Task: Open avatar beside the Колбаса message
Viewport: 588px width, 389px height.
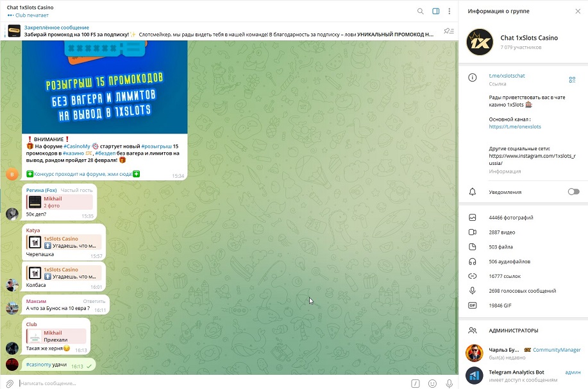Action: [12, 284]
